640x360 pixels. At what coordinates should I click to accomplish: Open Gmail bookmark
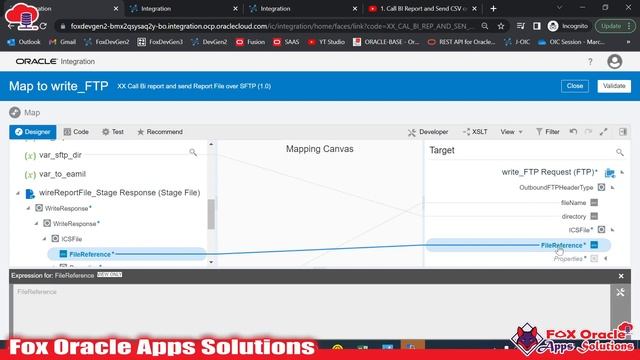click(x=62, y=42)
